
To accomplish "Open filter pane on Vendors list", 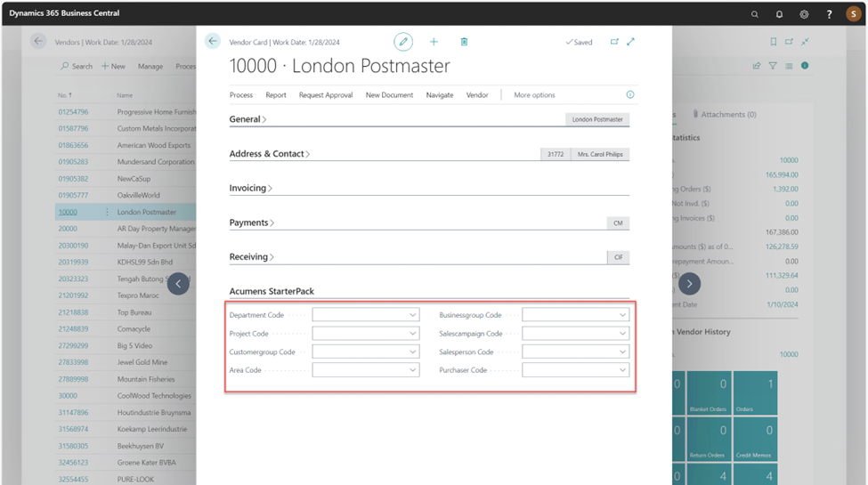I will (x=773, y=66).
